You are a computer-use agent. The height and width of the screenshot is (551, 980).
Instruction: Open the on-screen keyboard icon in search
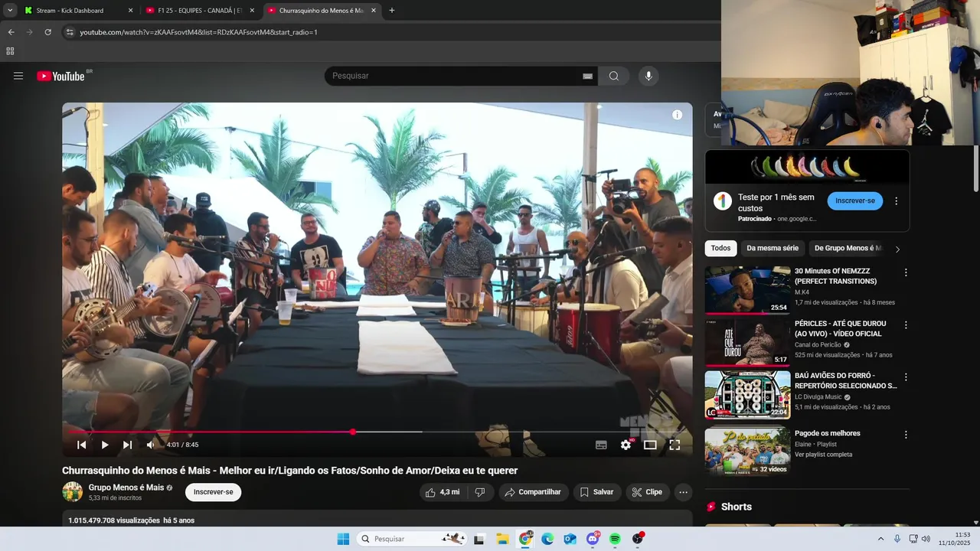click(587, 77)
